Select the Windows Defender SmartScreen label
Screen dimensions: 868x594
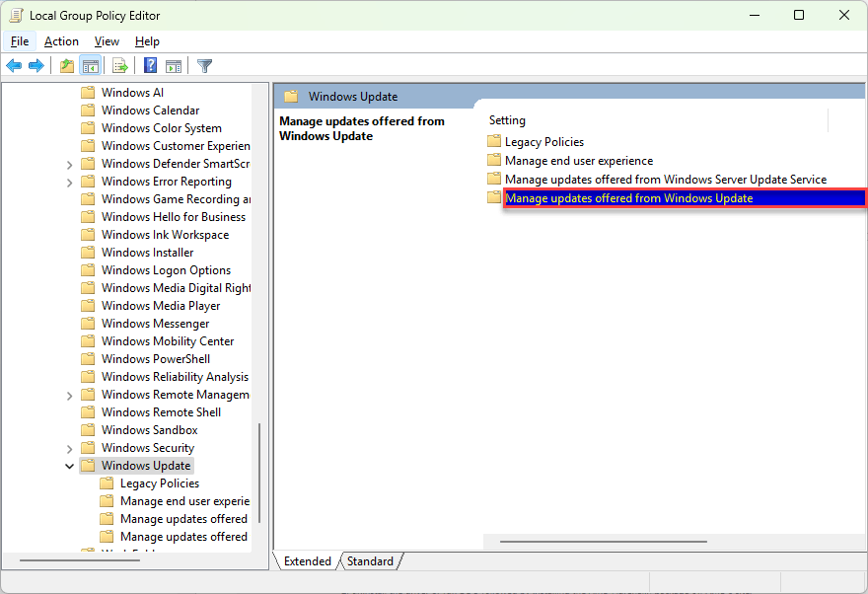176,164
